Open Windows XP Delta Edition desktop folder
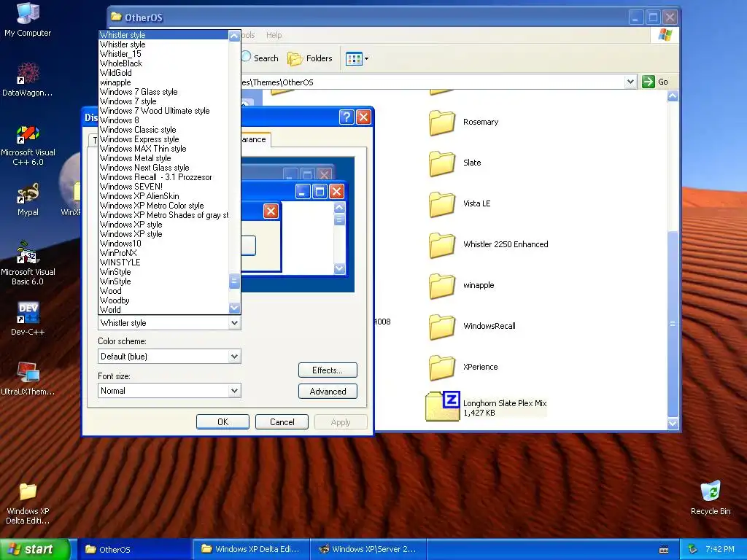747x560 pixels. (28, 503)
